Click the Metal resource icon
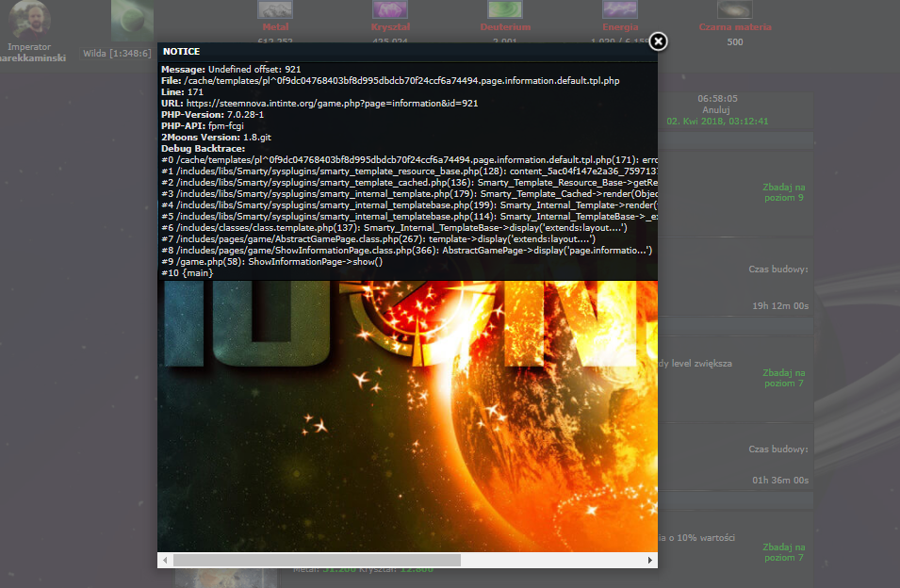 (275, 9)
